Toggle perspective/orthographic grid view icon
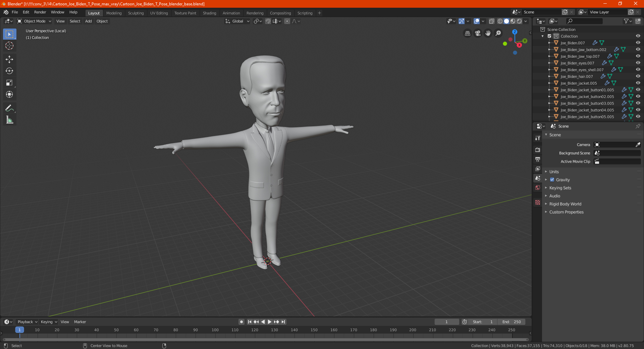 pos(467,33)
